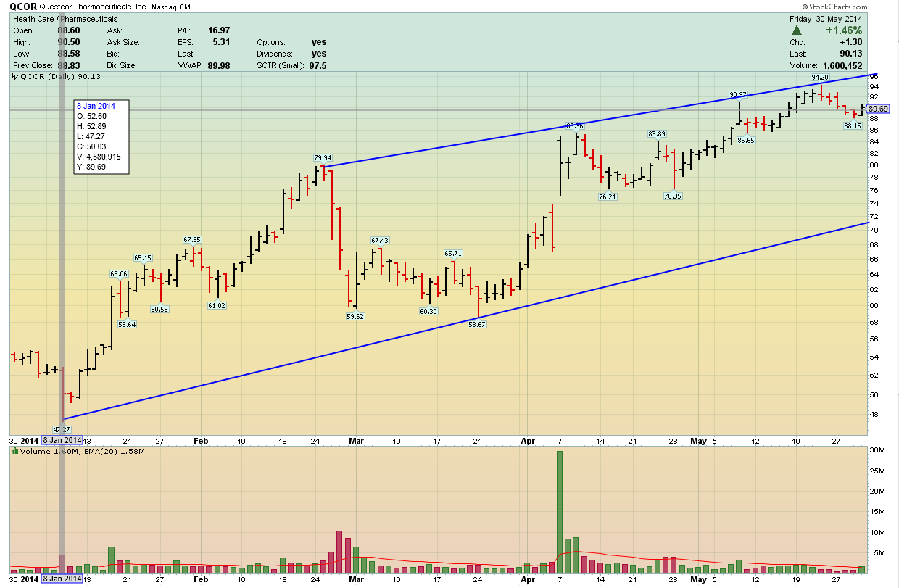Click the Nasdaq CM exchange label
The height and width of the screenshot is (588, 899).
click(x=170, y=7)
